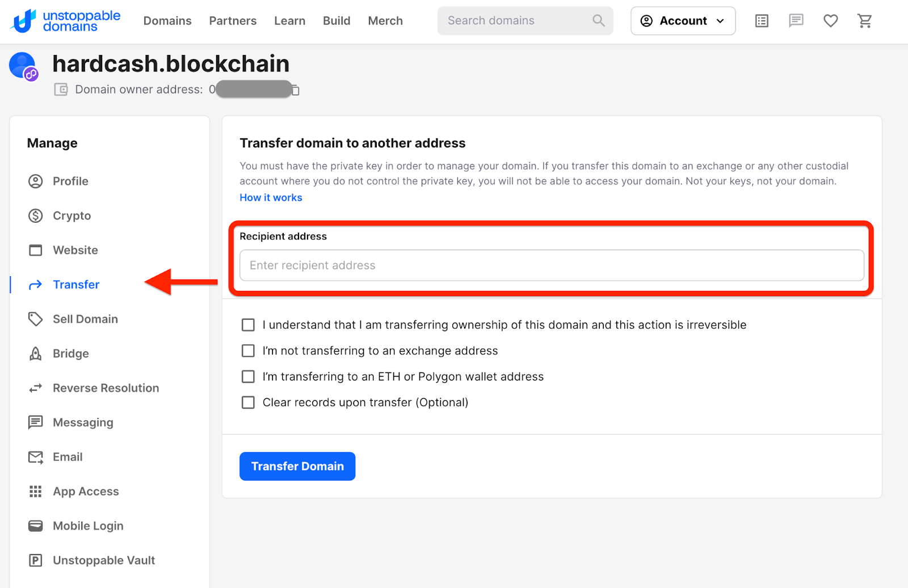Tick "I'm not transferring to an exchange address"
Screen dimensions: 908x588
pyautogui.click(x=248, y=351)
